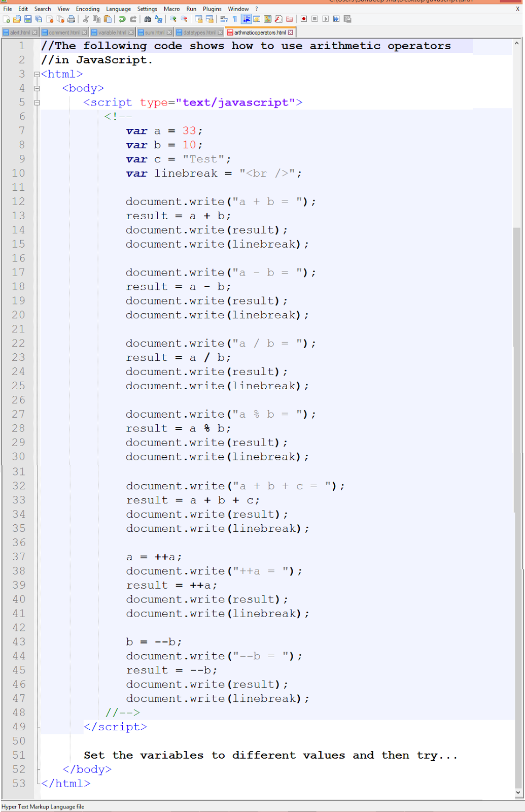Open the Replace dialog icon
This screenshot has width=525, height=812.
click(x=158, y=19)
